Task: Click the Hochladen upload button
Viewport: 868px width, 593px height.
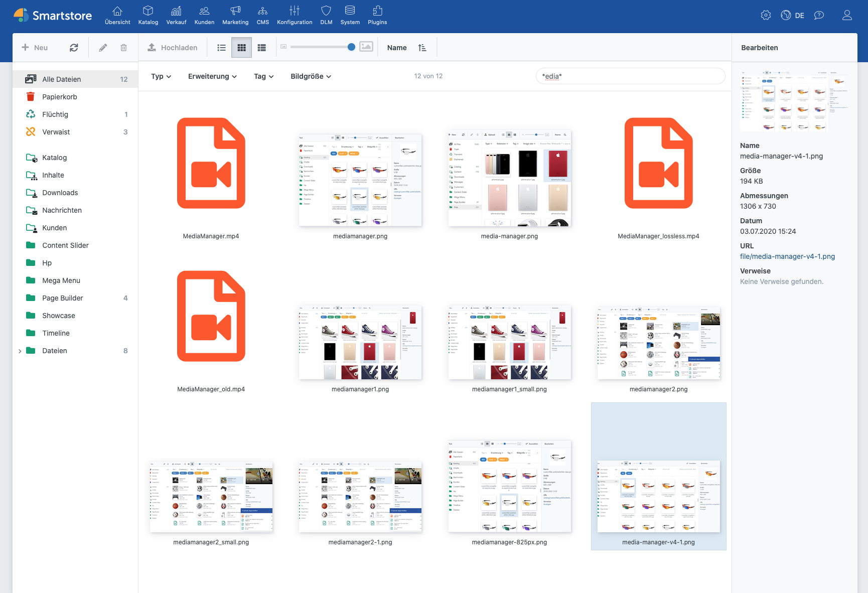Action: [x=172, y=48]
